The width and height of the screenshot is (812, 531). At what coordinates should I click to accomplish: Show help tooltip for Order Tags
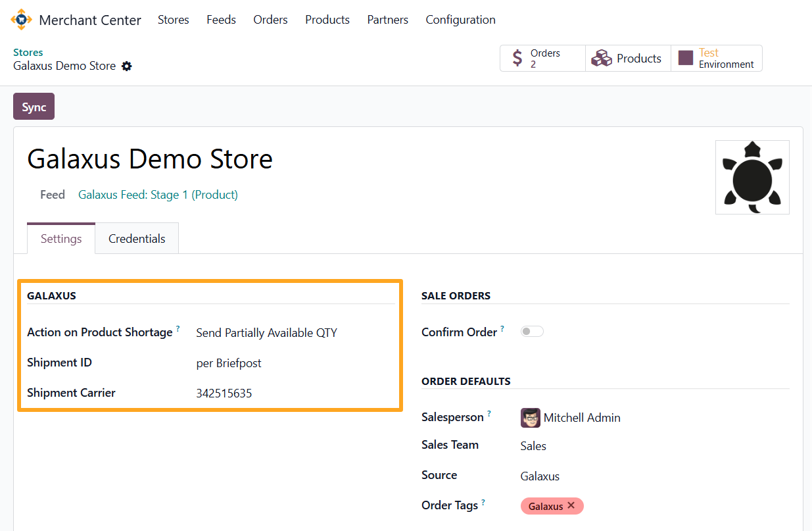click(x=483, y=501)
